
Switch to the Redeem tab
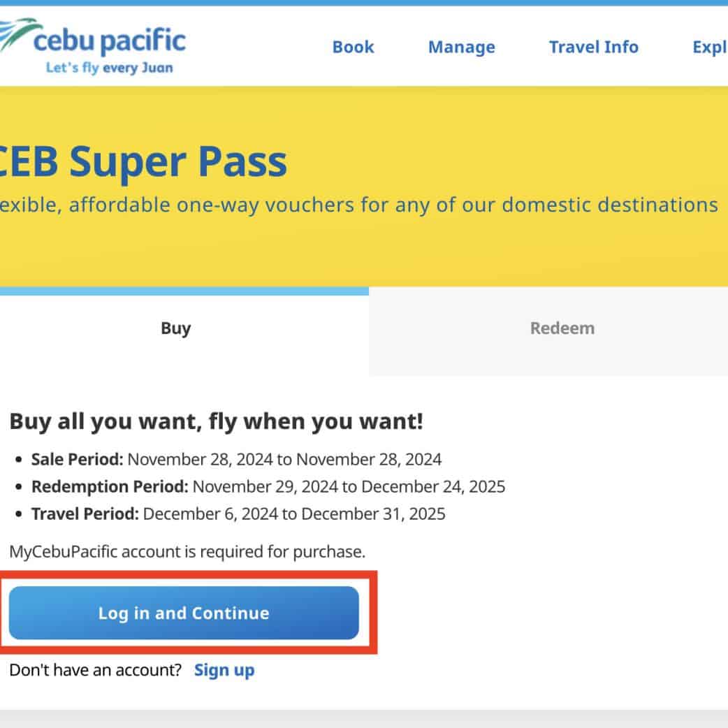(562, 328)
